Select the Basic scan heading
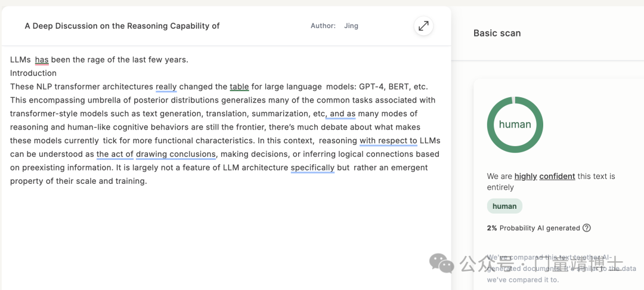Image resolution: width=644 pixels, height=290 pixels. click(x=497, y=33)
